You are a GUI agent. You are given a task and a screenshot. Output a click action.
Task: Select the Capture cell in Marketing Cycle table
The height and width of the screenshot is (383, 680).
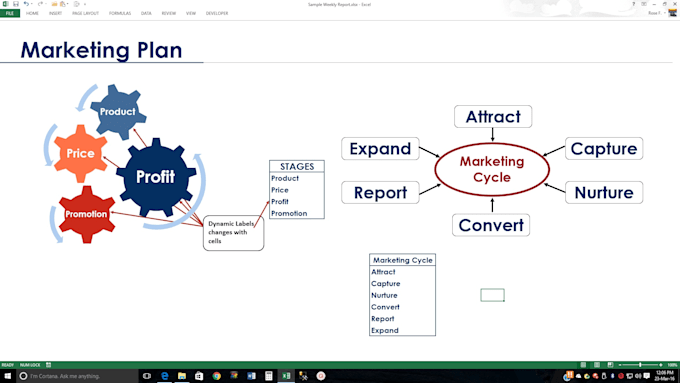pyautogui.click(x=402, y=284)
